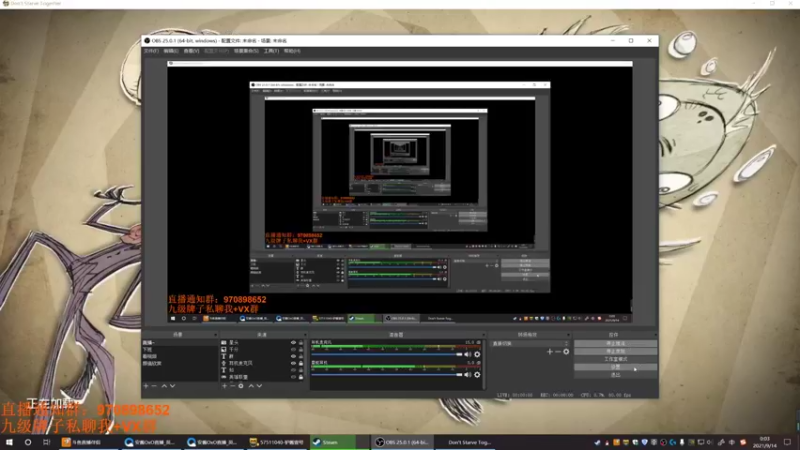800x450 pixels.
Task: Open Scenes panel dock options button
Action: [215, 335]
